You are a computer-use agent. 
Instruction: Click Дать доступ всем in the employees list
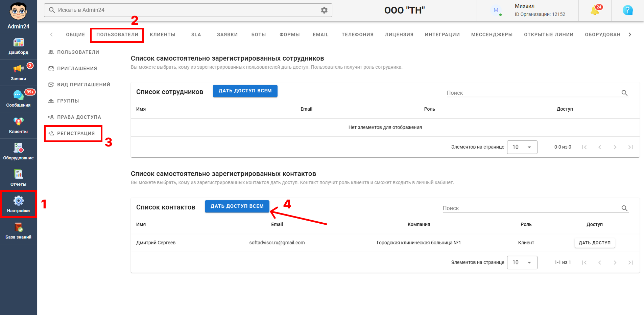(245, 91)
